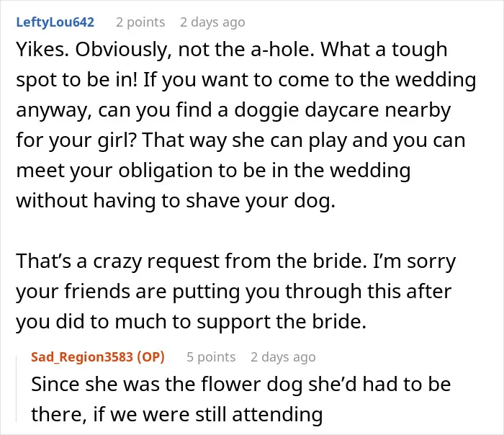504x435 pixels.
Task: Click the 2 points score label
Action: click(x=140, y=22)
